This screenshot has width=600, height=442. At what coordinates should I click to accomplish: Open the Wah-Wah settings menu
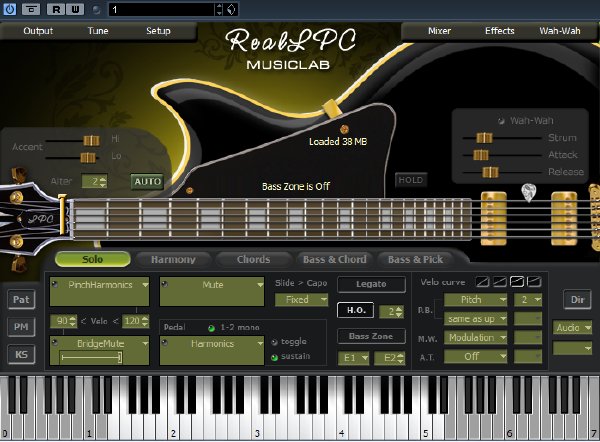559,31
